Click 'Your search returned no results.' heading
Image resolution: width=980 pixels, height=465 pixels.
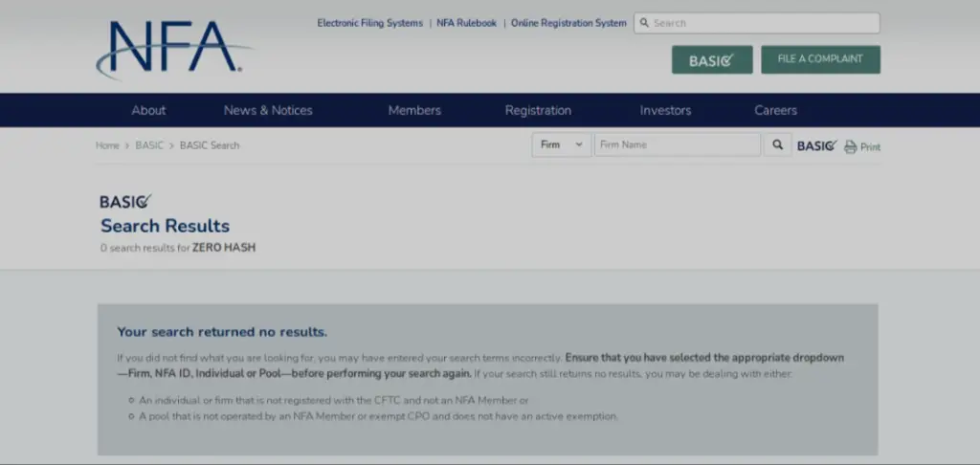[x=222, y=332]
